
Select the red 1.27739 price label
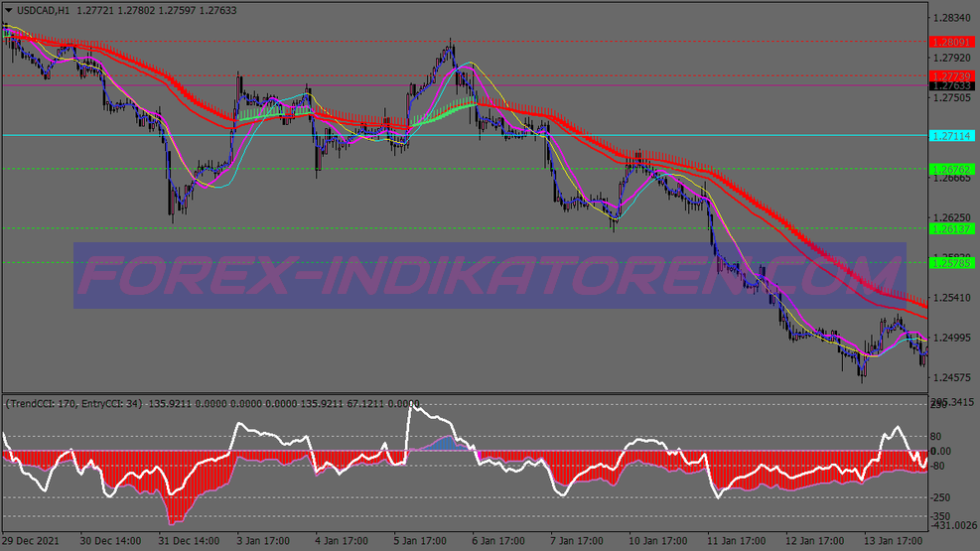[x=952, y=76]
